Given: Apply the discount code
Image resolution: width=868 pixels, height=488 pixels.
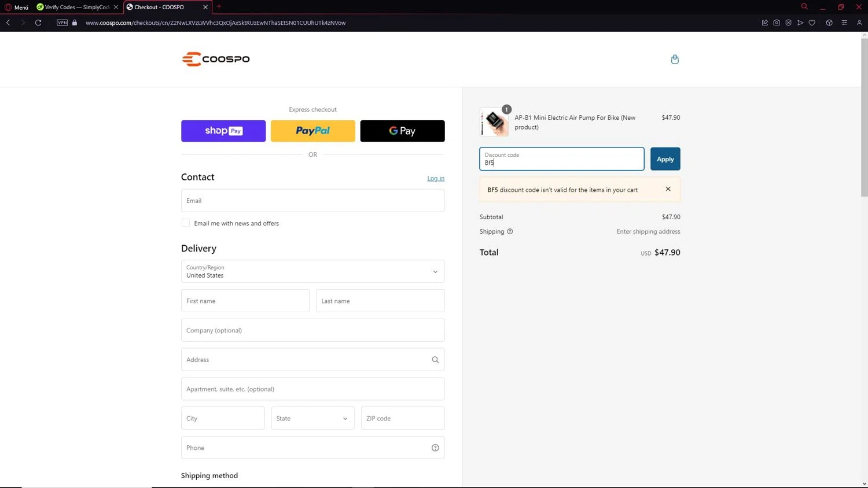Looking at the screenshot, I should (665, 159).
